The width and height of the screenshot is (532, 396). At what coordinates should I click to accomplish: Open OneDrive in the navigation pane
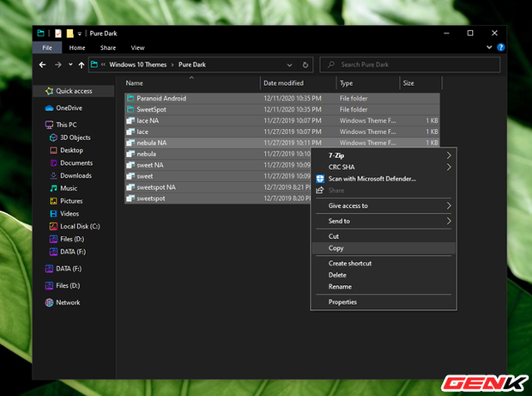[69, 108]
